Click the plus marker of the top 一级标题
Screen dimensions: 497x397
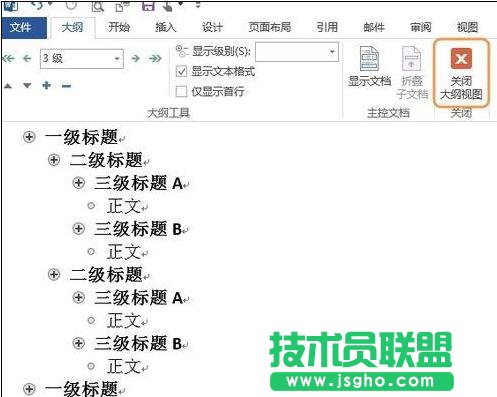click(29, 137)
